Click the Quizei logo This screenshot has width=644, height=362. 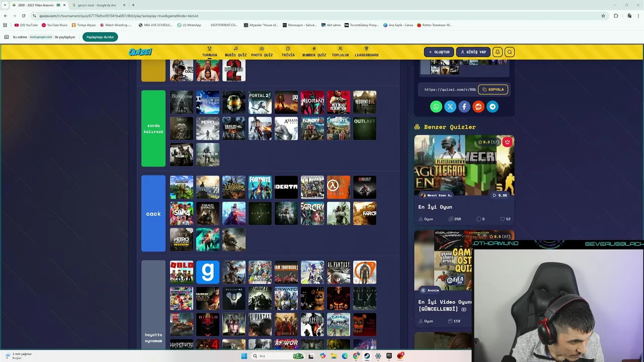pos(140,52)
